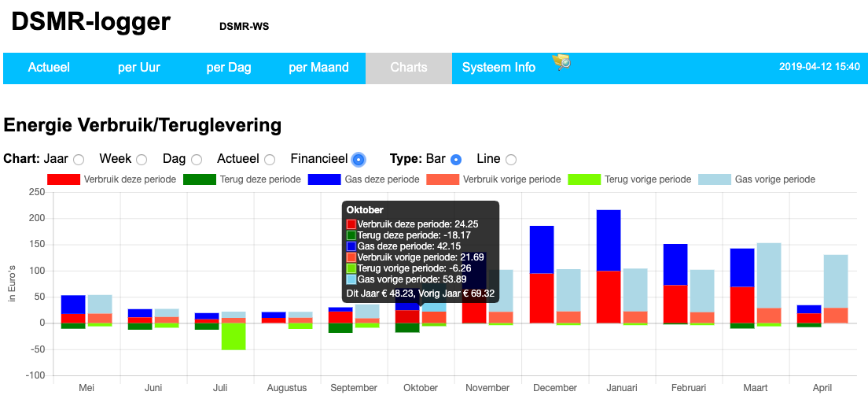This screenshot has width=868, height=410.
Task: Toggle red Verbruik deze periode legend swatch
Action: (x=64, y=179)
